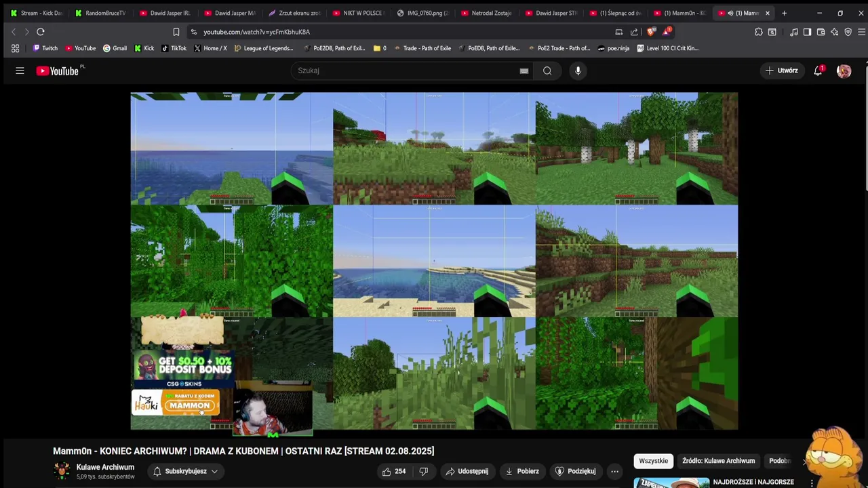Open the Home / X bookmark
Image resolution: width=868 pixels, height=488 pixels.
(210, 48)
